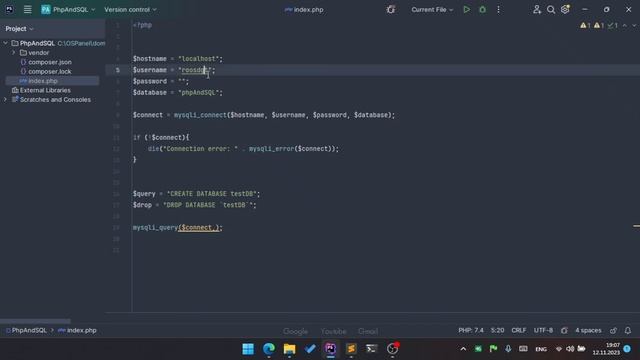This screenshot has height=360, width=640.
Task: Click the microphone tray icon
Action: pyautogui.click(x=508, y=349)
